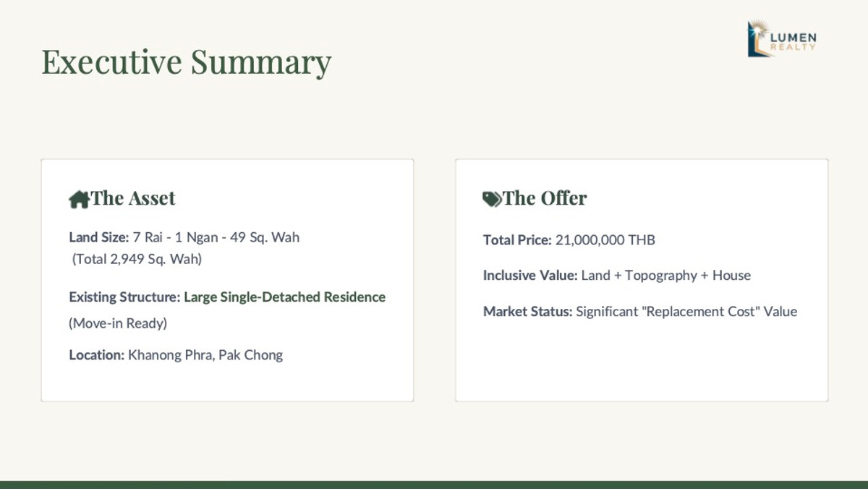Click the "(Move-in Ready)" text
Image resolution: width=868 pixels, height=489 pixels.
[x=118, y=323]
